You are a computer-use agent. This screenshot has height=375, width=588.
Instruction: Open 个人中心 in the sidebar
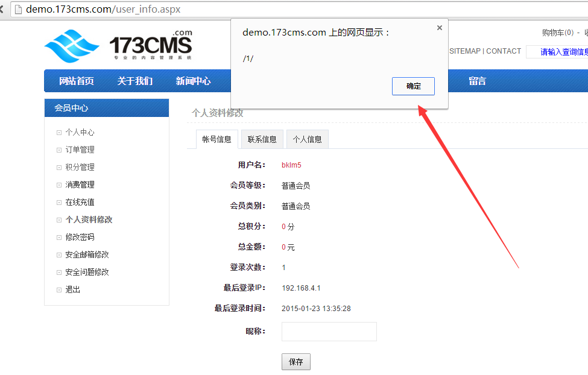click(x=80, y=133)
